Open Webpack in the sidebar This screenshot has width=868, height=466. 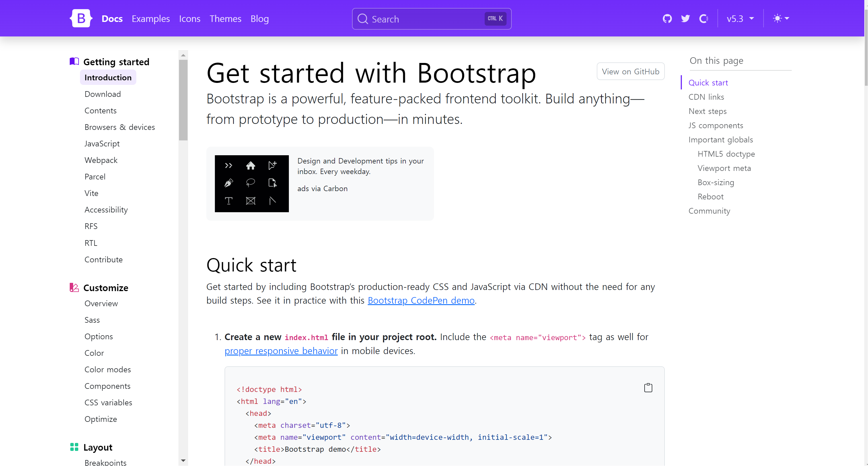click(x=101, y=160)
